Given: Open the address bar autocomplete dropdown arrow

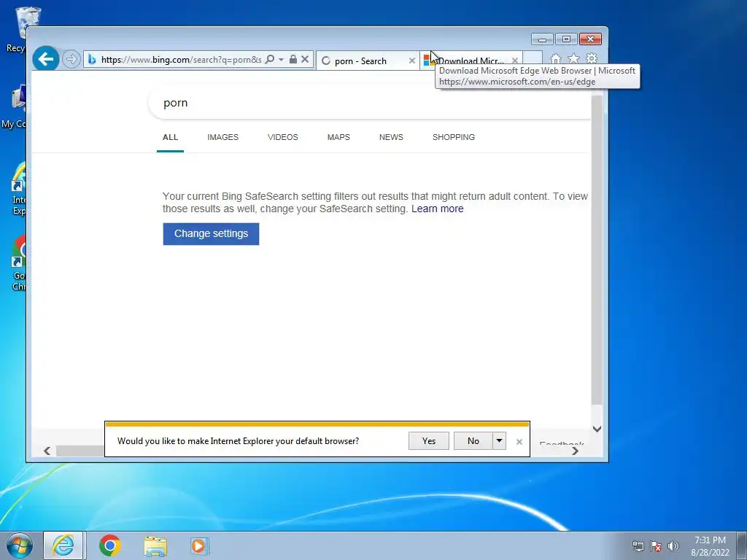Looking at the screenshot, I should (x=281, y=60).
